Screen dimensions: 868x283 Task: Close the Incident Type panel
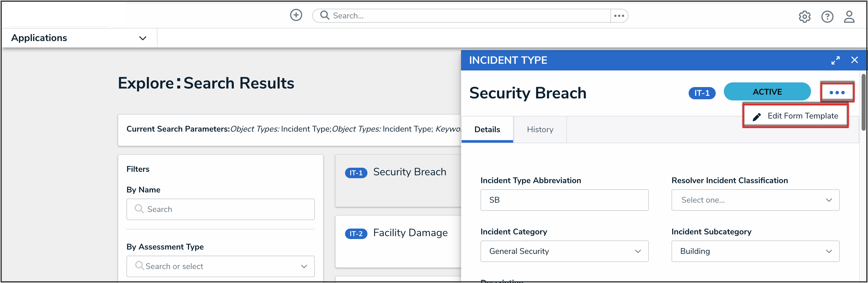click(x=854, y=60)
